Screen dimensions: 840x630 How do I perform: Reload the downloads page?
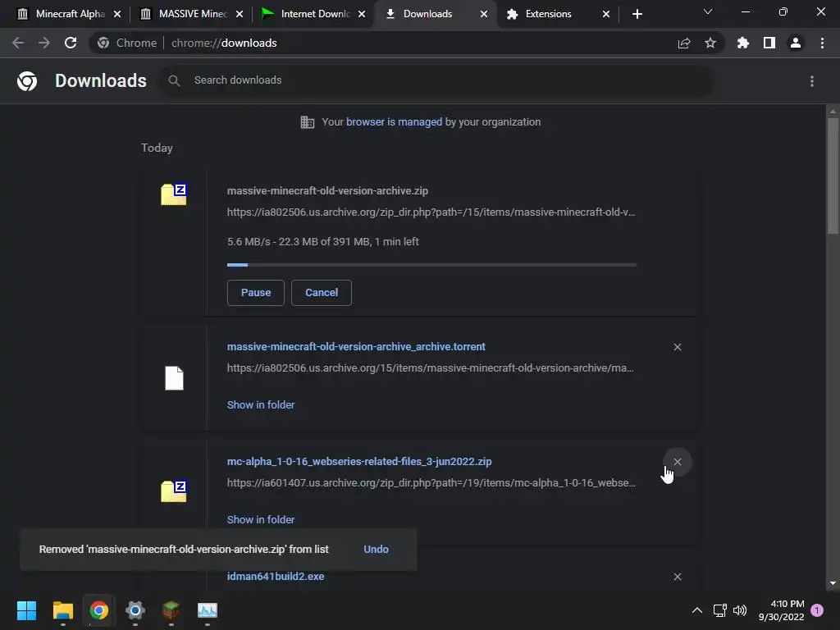(71, 43)
